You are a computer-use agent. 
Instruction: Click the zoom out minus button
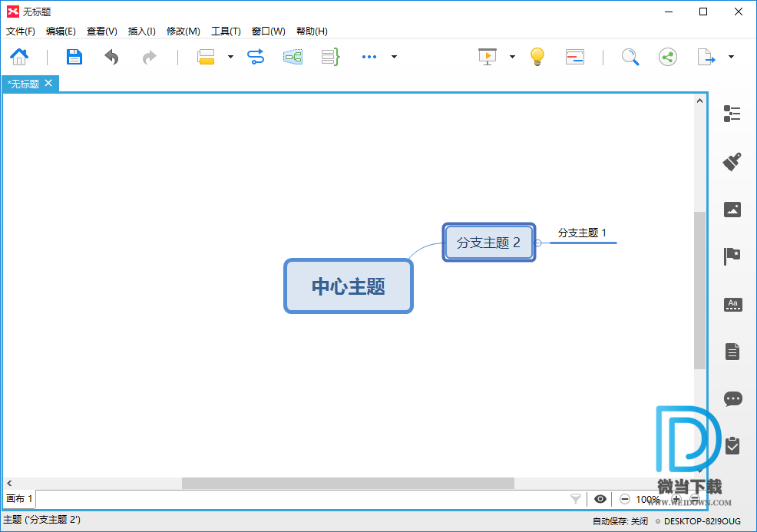[625, 499]
